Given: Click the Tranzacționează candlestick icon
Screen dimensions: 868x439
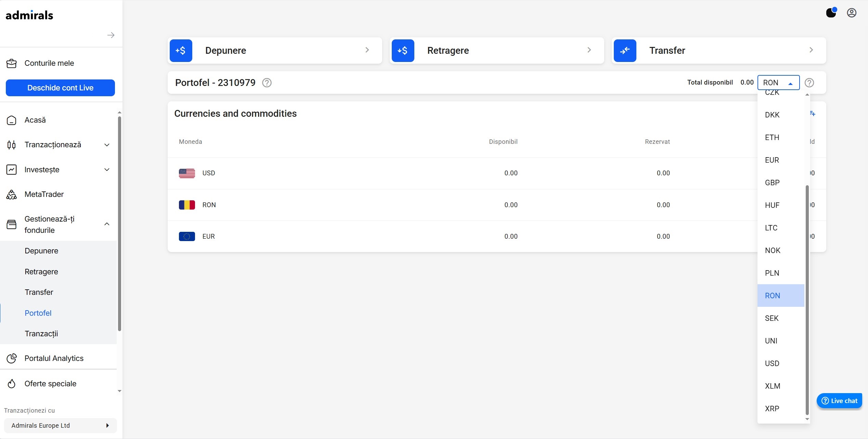Looking at the screenshot, I should click(12, 145).
